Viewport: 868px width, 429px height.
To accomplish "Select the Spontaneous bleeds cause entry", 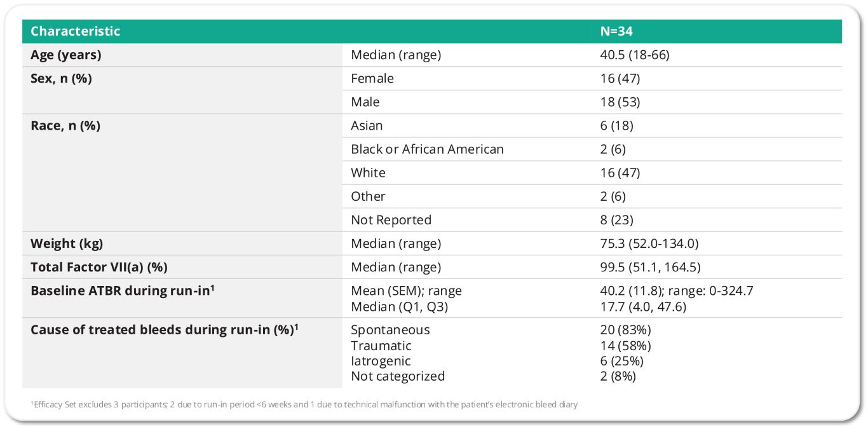I will point(390,330).
